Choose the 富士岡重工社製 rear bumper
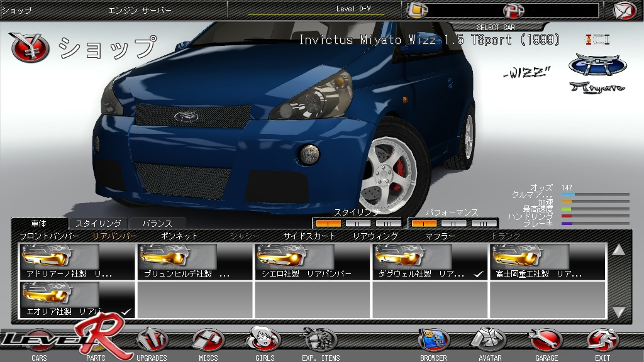Viewport: 644px width, 362px height. click(548, 262)
